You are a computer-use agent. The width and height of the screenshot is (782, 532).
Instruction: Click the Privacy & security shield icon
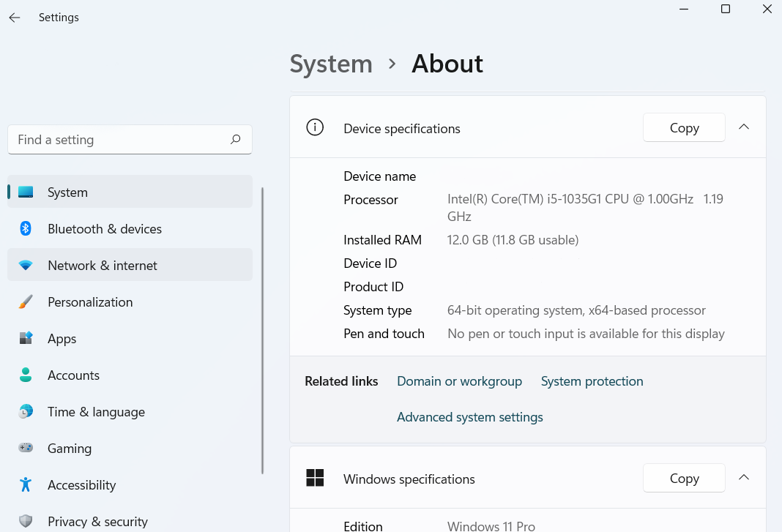pyautogui.click(x=26, y=521)
